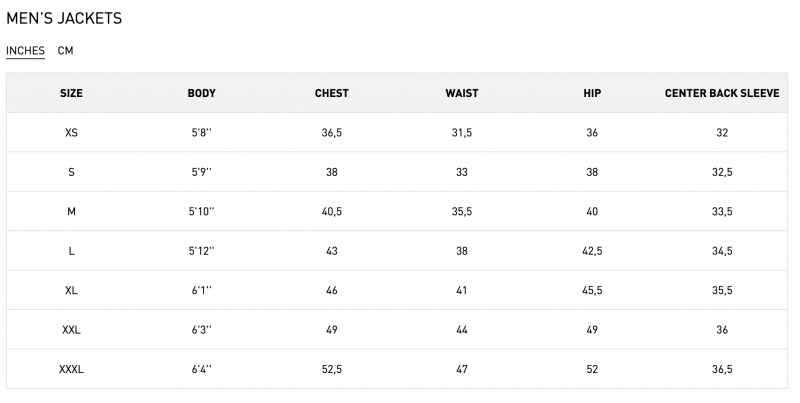Click the CENTER BACK SLEEVE header
Screen dimensions: 800x403
[x=722, y=93]
